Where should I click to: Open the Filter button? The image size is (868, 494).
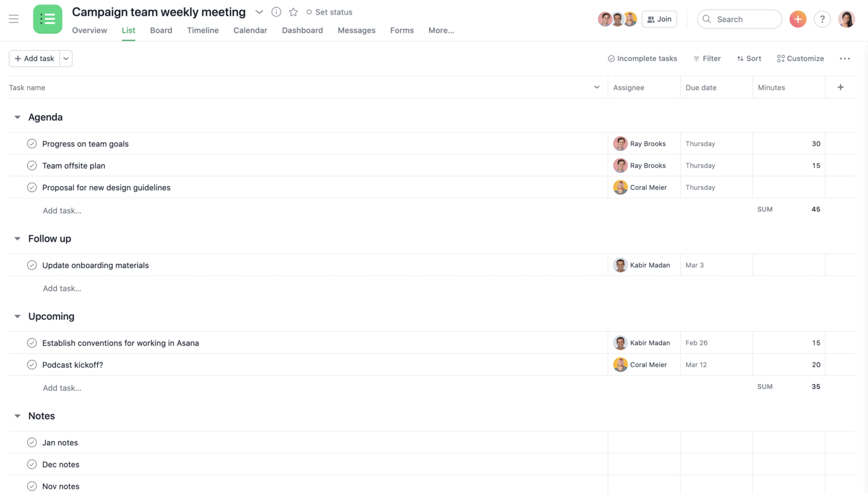click(x=707, y=59)
